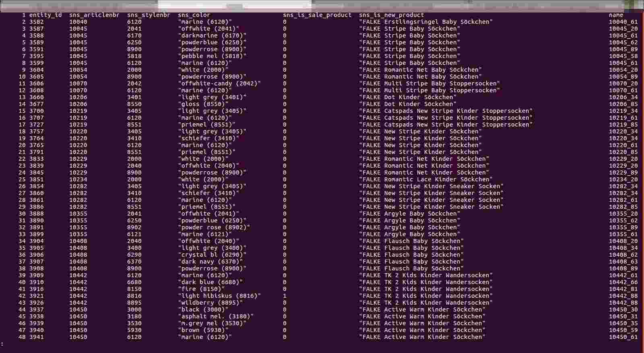
Task: Click the name value 10442_66
Action: coord(623,282)
